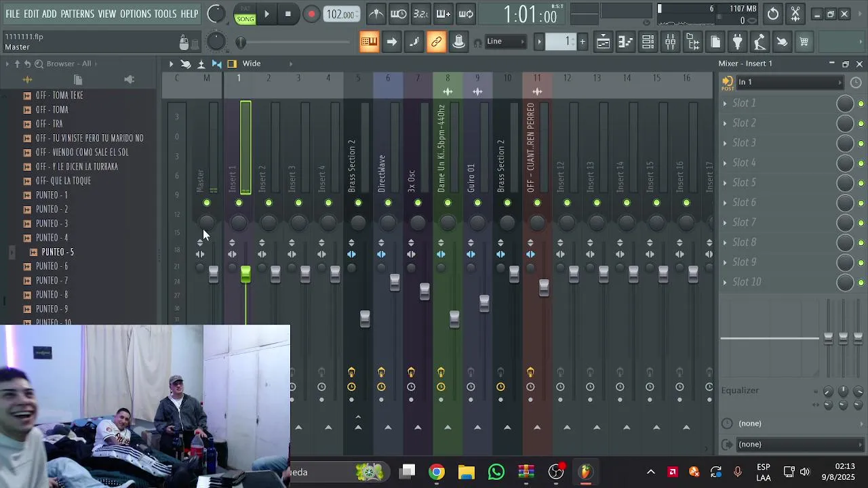Toggle typing keyboard to piano icon
Image resolution: width=868 pixels, height=488 pixels.
369,42
